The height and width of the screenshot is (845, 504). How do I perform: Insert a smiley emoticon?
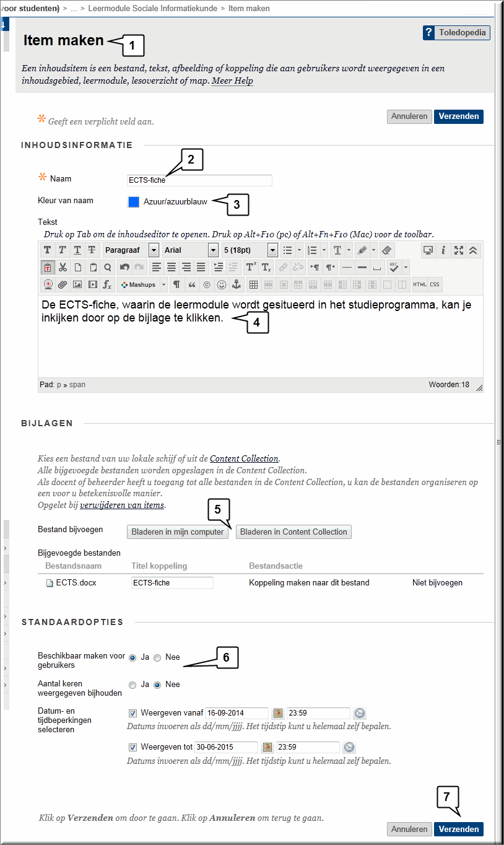(221, 285)
